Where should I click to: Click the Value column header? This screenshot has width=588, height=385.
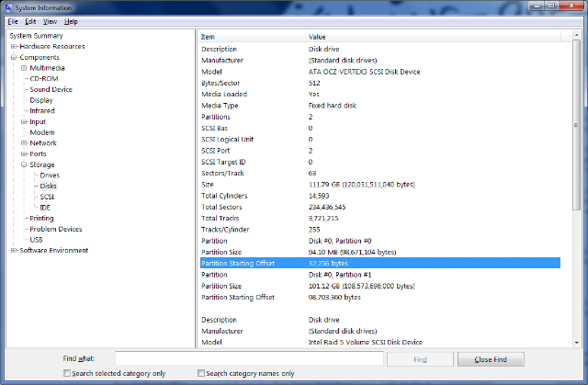[433, 37]
